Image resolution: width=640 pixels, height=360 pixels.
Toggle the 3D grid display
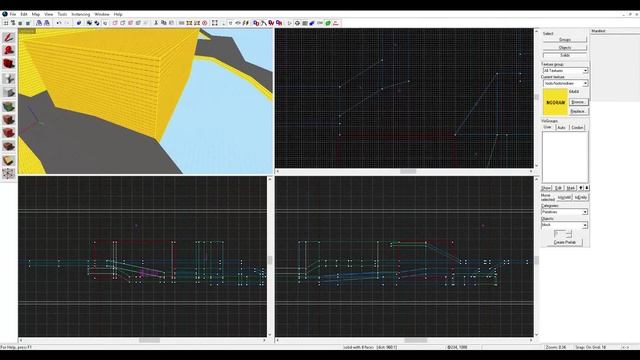tap(13, 23)
